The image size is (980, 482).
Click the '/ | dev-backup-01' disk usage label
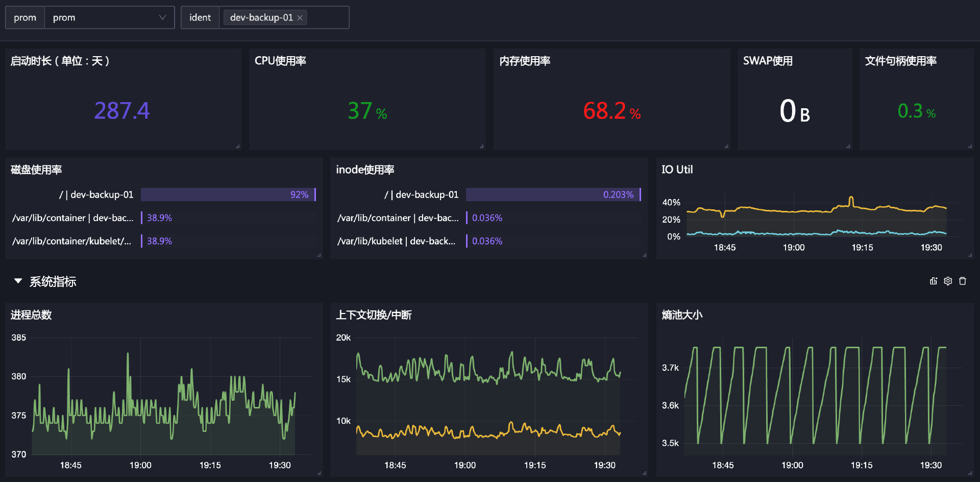tap(96, 195)
